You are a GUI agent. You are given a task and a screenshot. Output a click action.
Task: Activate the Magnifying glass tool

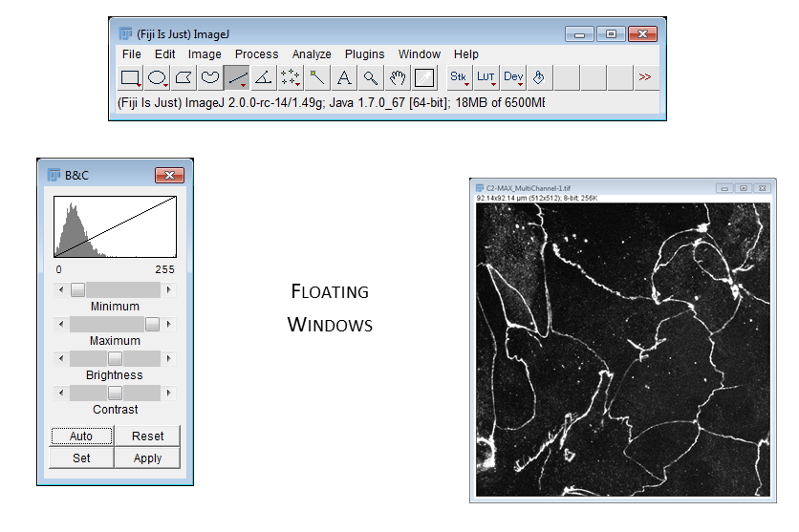pos(371,77)
